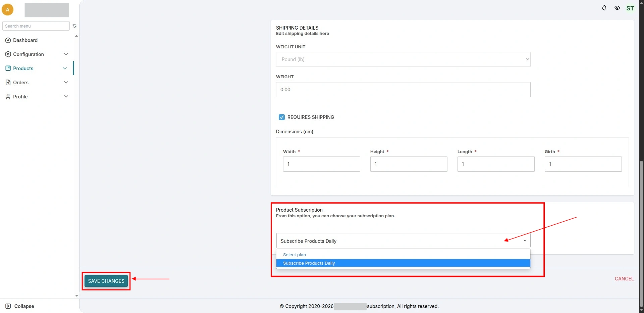This screenshot has height=313, width=644.
Task: Click the Collapse sidebar icon
Action: [8, 306]
